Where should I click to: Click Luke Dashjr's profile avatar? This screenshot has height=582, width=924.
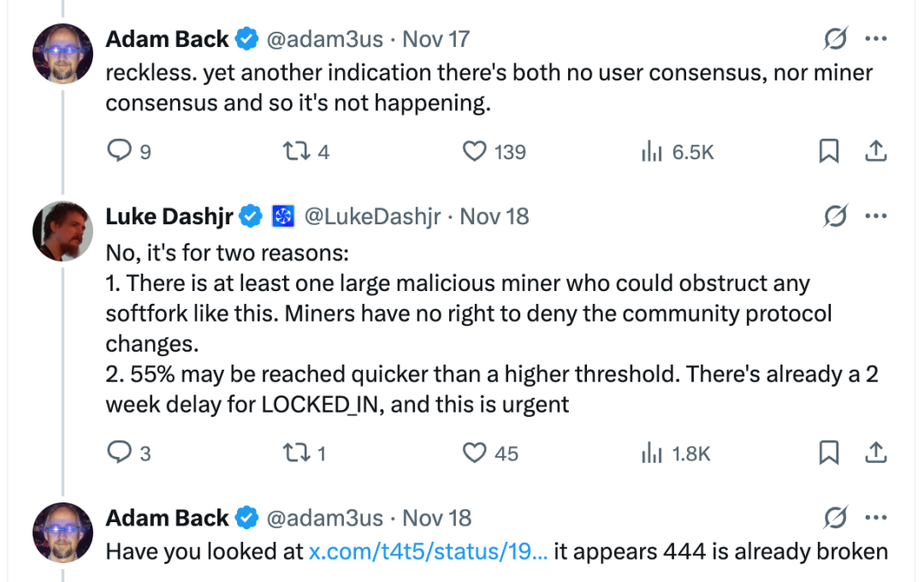click(62, 231)
